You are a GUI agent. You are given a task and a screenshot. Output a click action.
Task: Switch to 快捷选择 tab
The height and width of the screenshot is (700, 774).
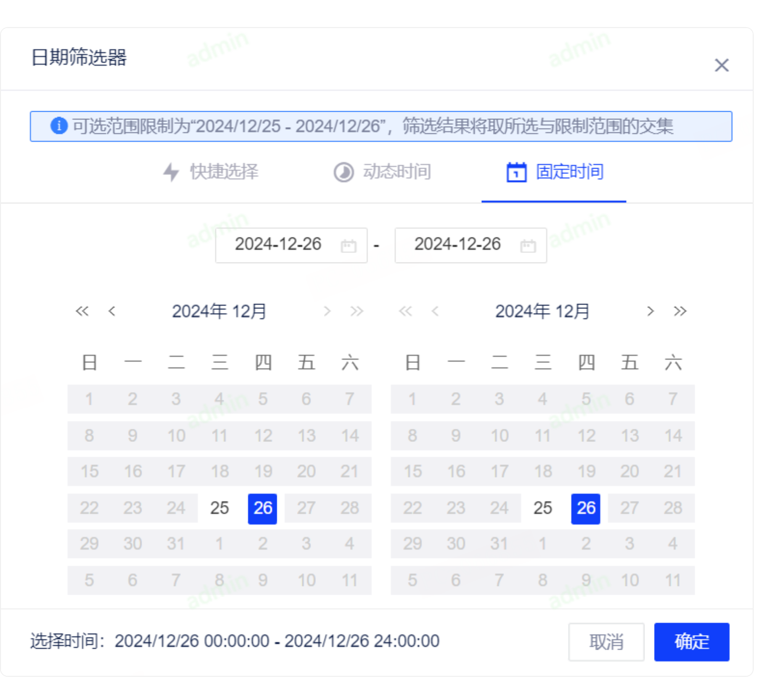(224, 172)
